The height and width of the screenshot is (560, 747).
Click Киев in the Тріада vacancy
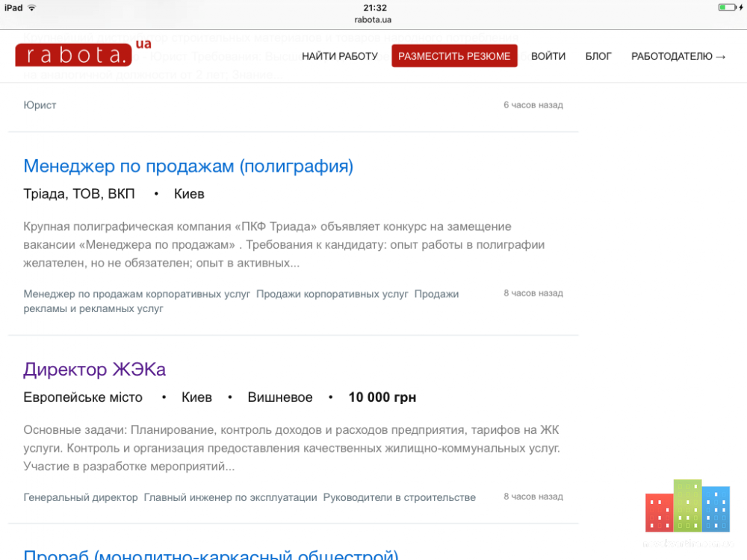click(x=189, y=194)
